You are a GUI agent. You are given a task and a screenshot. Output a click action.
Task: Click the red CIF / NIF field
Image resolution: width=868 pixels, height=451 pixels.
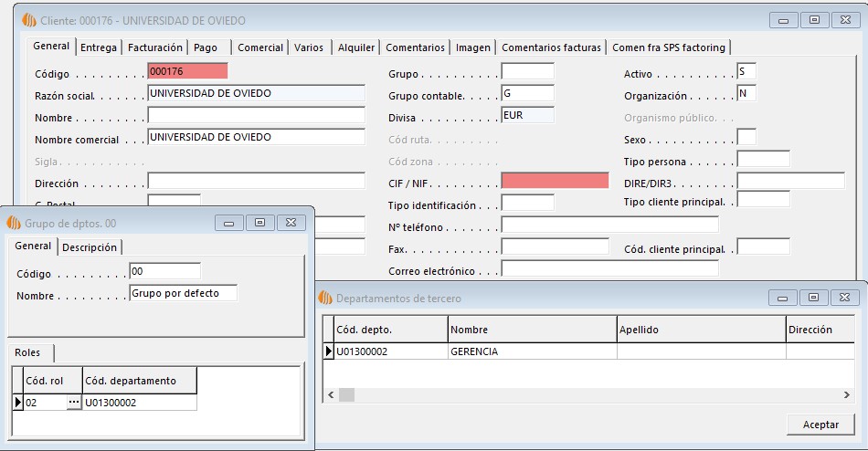555,182
